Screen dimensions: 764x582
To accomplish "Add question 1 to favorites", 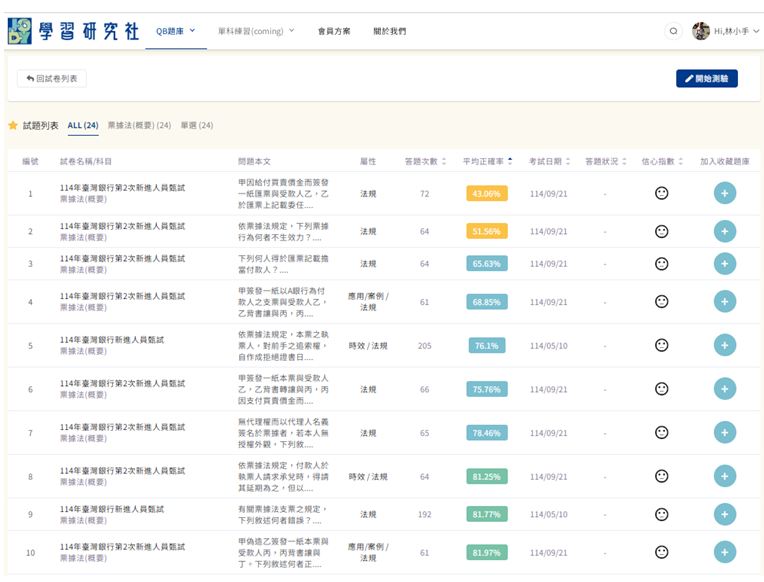I will point(725,193).
